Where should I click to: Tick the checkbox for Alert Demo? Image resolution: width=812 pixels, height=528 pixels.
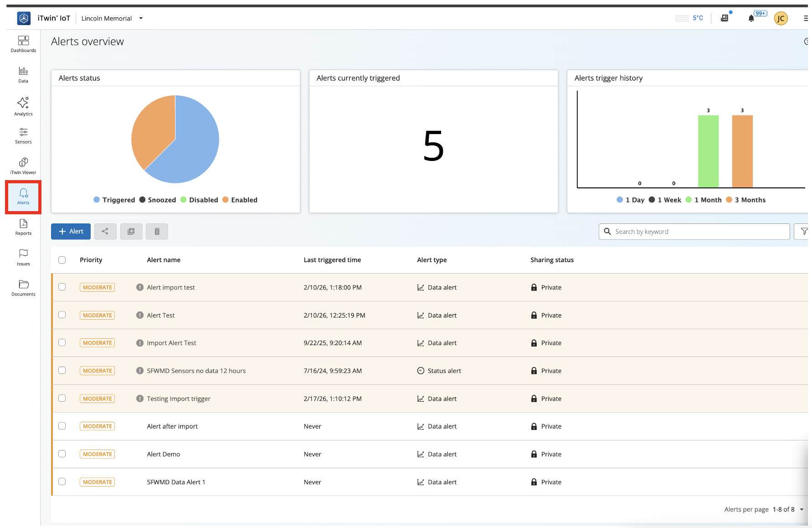(x=62, y=454)
